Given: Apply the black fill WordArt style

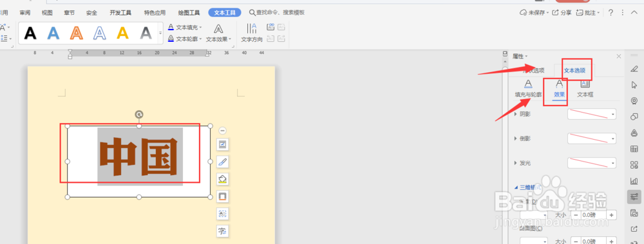Looking at the screenshot, I should [x=30, y=33].
